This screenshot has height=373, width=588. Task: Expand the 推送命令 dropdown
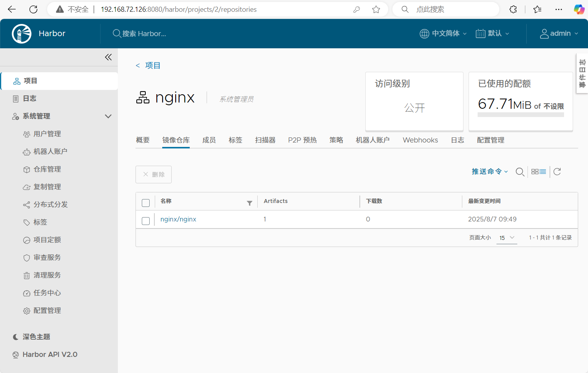490,172
